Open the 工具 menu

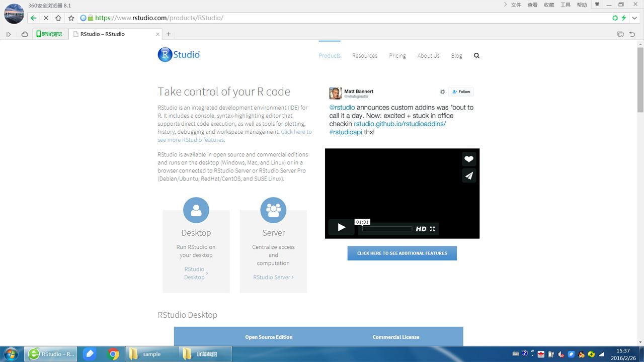tap(566, 5)
